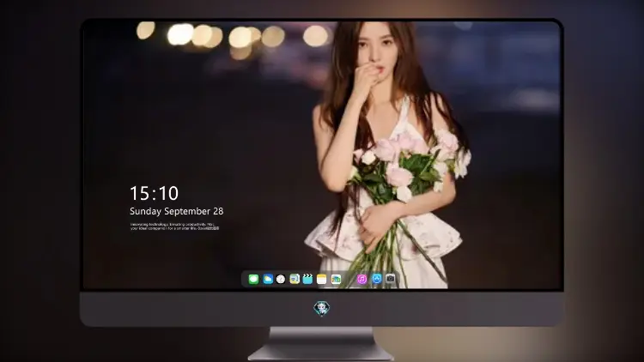Click the date text Sunday September 28
This screenshot has height=362, width=644.
click(177, 211)
